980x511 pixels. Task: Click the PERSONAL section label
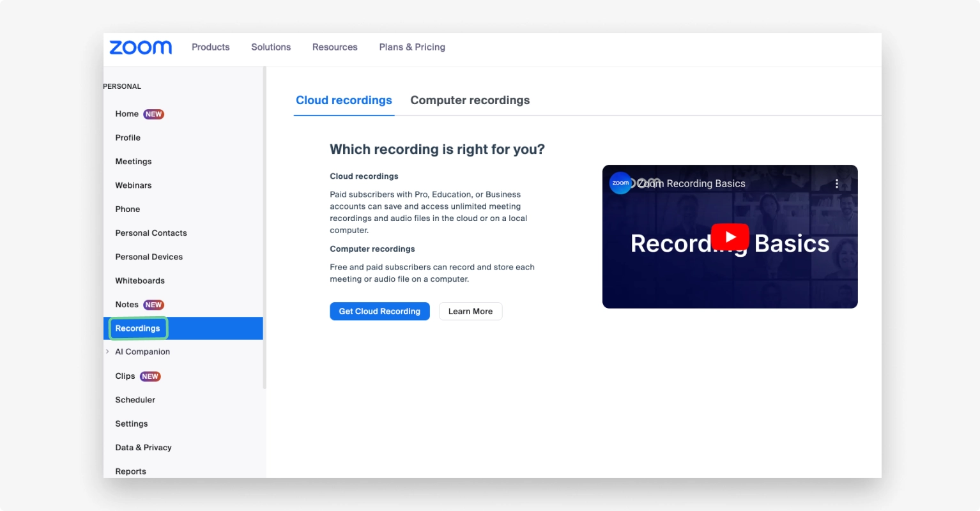pyautogui.click(x=122, y=86)
